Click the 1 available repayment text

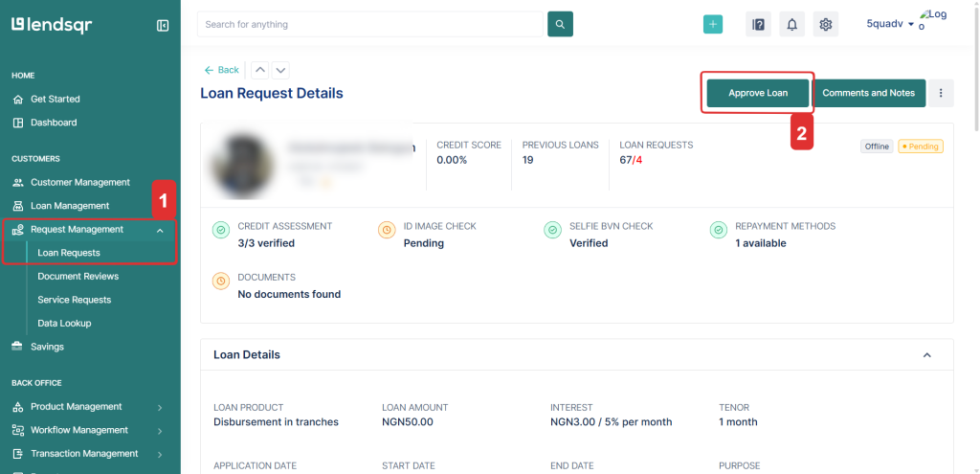click(761, 243)
